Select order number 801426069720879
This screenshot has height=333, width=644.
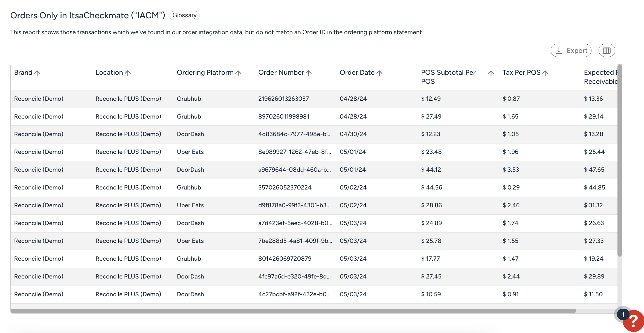[x=285, y=259]
